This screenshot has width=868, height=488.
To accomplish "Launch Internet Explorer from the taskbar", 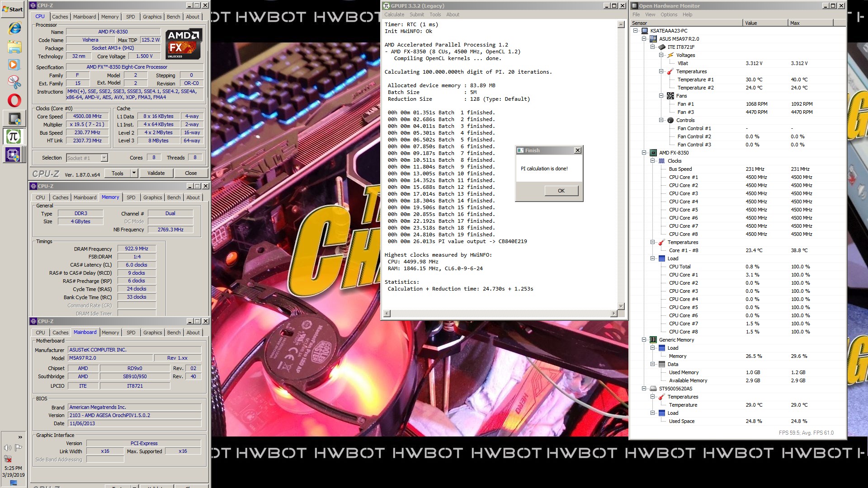I will 14,28.
